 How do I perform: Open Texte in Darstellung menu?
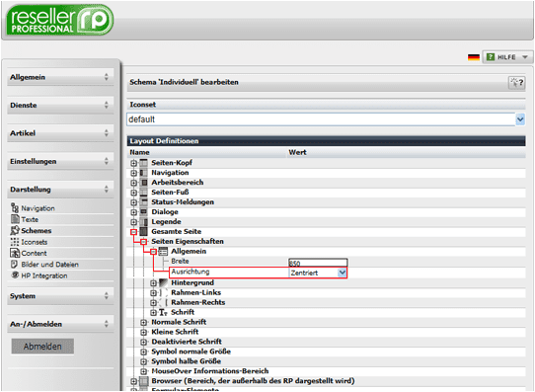coord(30,220)
